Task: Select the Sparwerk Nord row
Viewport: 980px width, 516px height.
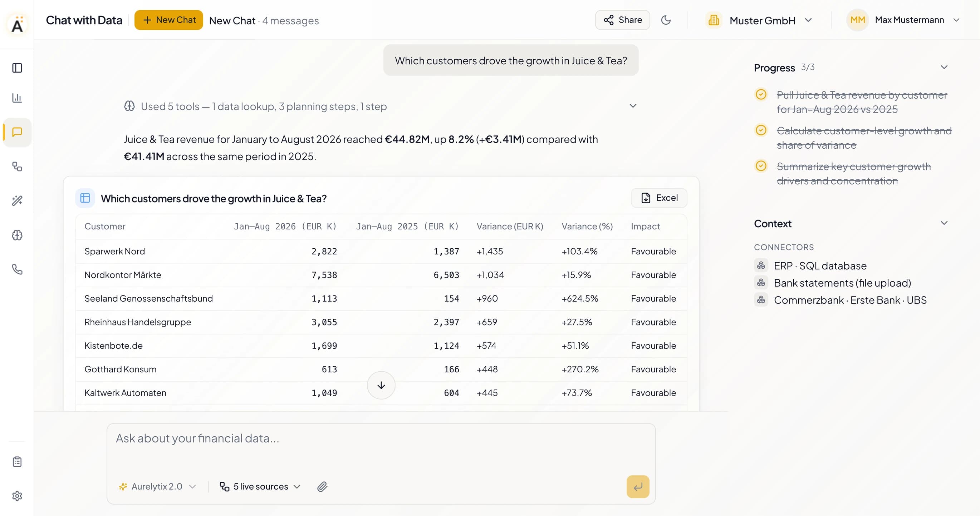Action: (x=381, y=251)
